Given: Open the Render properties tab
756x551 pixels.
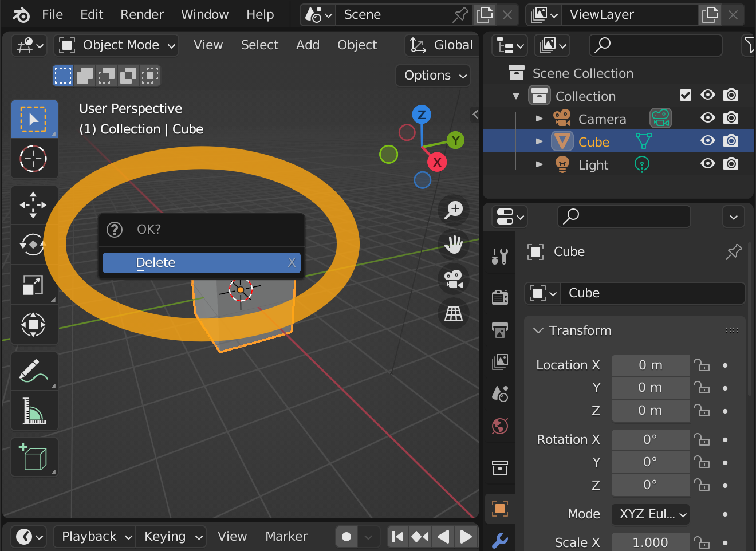Looking at the screenshot, I should (x=500, y=297).
